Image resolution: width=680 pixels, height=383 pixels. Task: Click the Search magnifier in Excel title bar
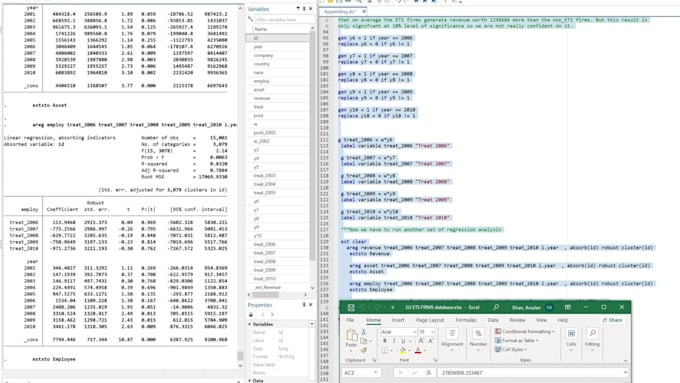[x=496, y=307]
